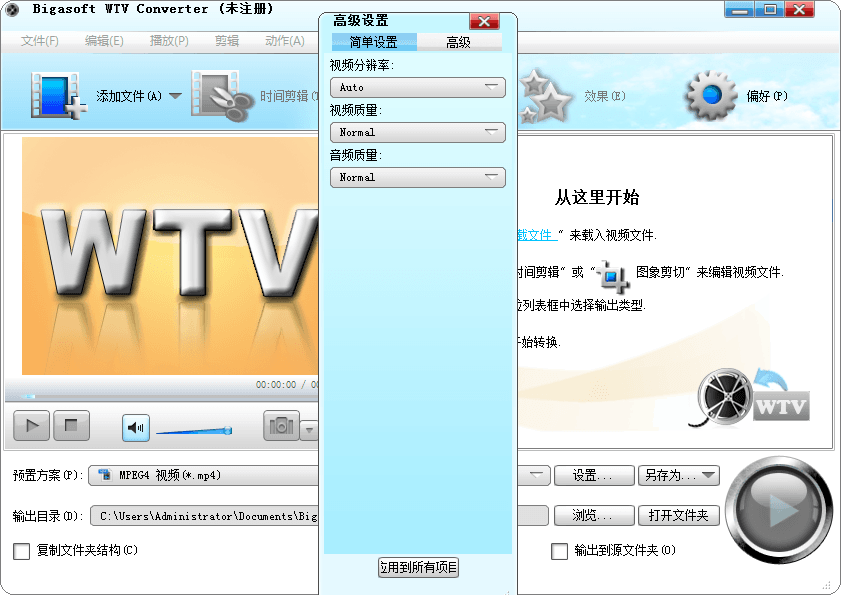Select the Time Trim scissors icon
This screenshot has height=595, width=841.
click(222, 96)
